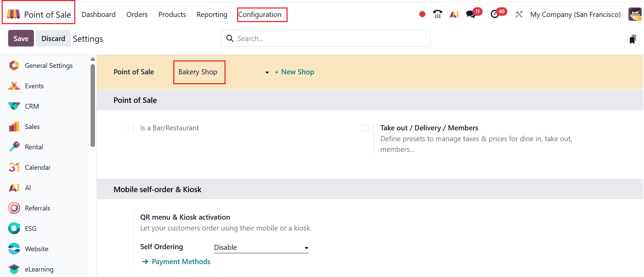Click the sidebar scroll up arrow
Screen dimensions: 644x277
tap(93, 59)
